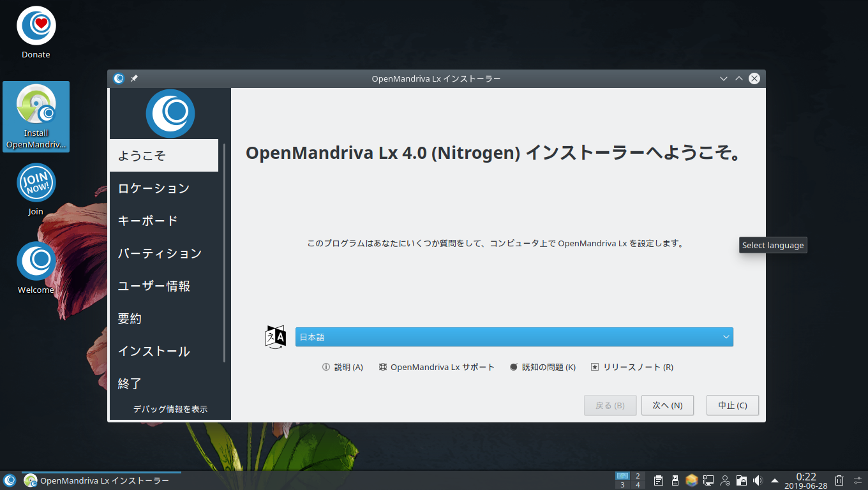868x490 pixels.
Task: Switch to virtual desktop 4 in pager
Action: (x=638, y=485)
